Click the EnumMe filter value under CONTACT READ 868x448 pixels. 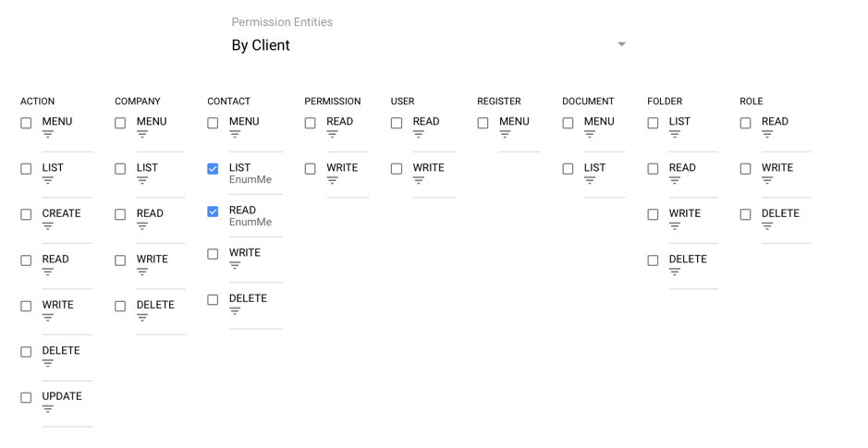251,223
